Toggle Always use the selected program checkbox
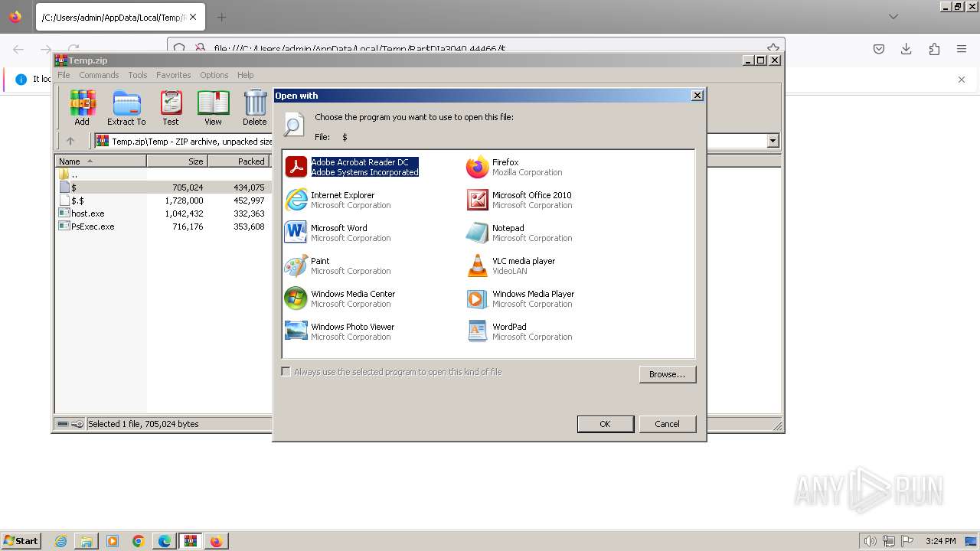 coord(286,372)
